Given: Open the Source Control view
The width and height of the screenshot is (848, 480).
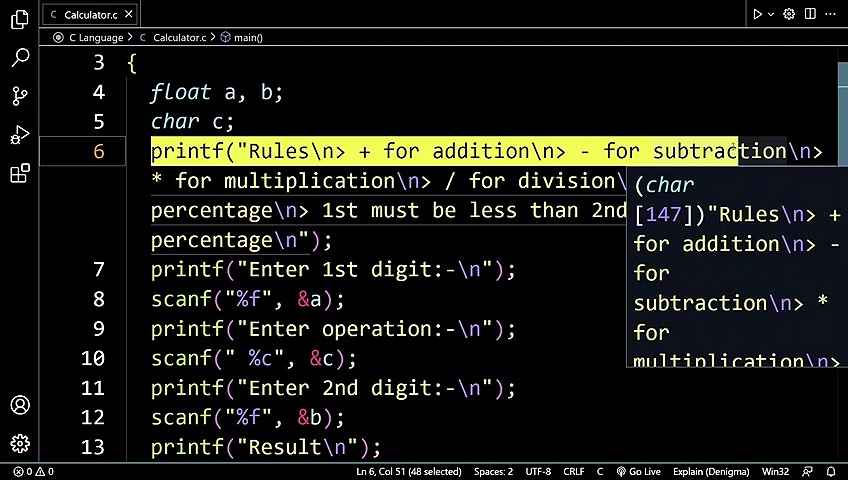Looking at the screenshot, I should point(20,96).
